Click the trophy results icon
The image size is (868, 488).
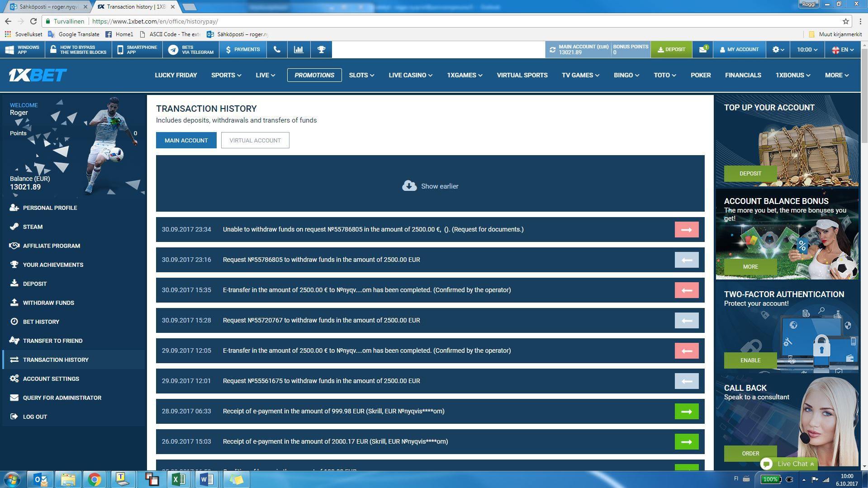[321, 49]
